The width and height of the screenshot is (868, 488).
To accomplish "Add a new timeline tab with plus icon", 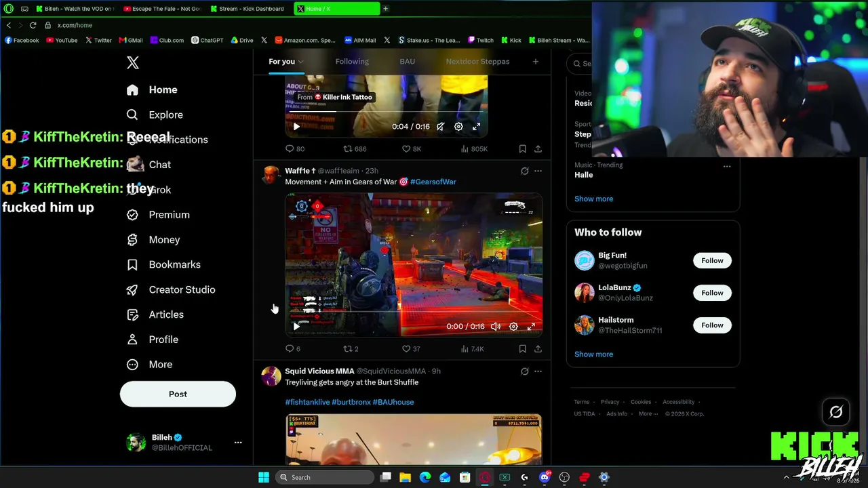I will tap(536, 62).
